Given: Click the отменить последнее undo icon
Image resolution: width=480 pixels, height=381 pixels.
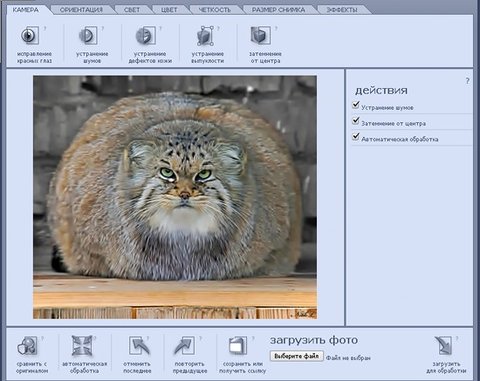Looking at the screenshot, I should coord(139,346).
